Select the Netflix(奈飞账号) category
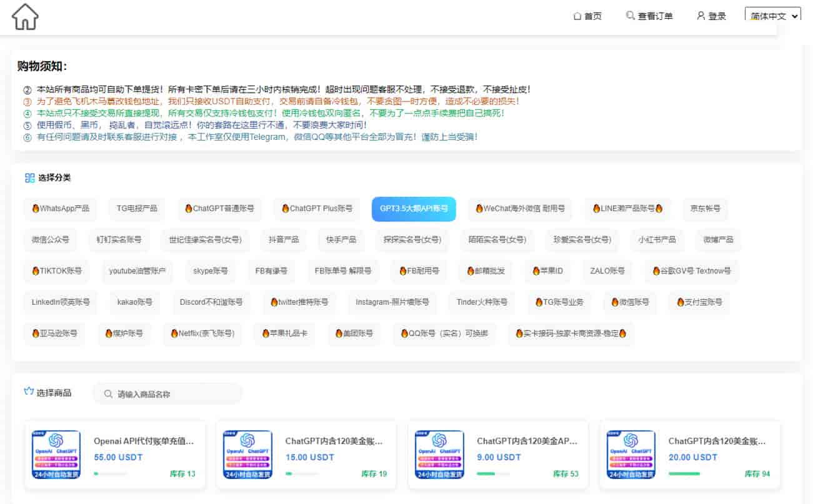Screen dimensions: 813x504 (x=202, y=334)
